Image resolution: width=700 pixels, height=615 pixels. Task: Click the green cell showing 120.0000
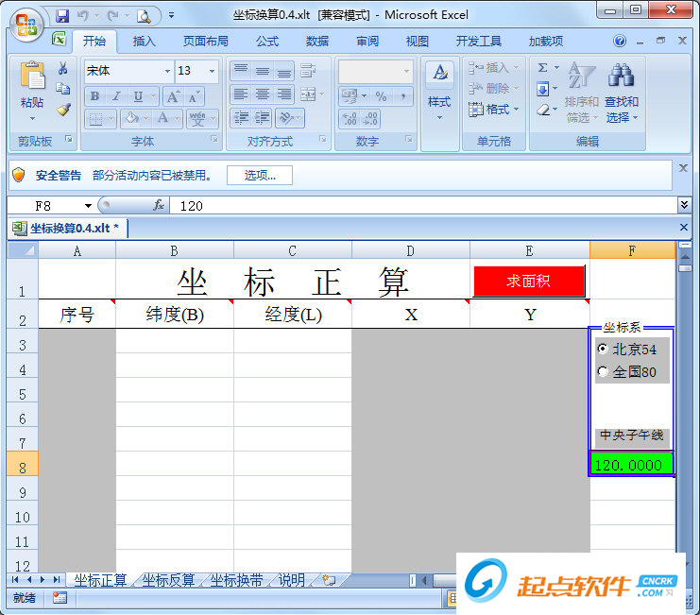coord(631,464)
